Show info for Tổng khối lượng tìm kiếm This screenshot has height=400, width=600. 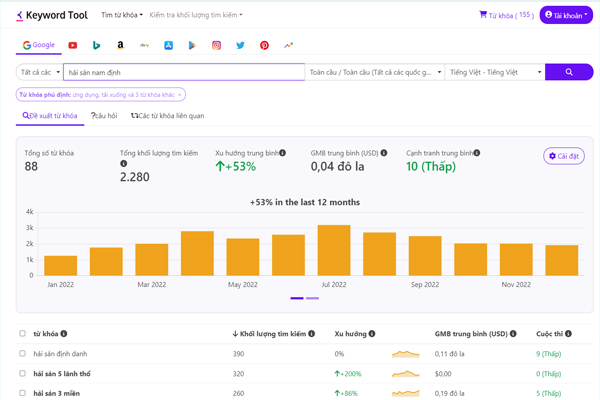pyautogui.click(x=123, y=163)
